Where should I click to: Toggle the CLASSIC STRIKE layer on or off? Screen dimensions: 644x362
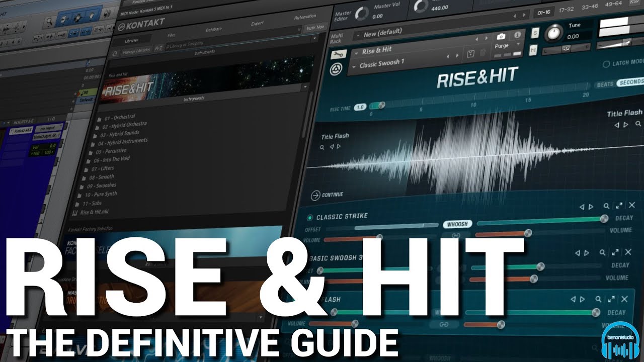click(x=310, y=218)
